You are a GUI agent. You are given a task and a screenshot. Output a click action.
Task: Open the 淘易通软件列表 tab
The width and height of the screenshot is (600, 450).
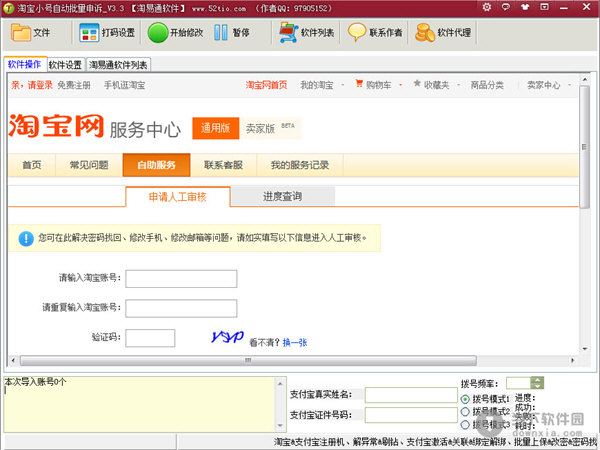(118, 65)
